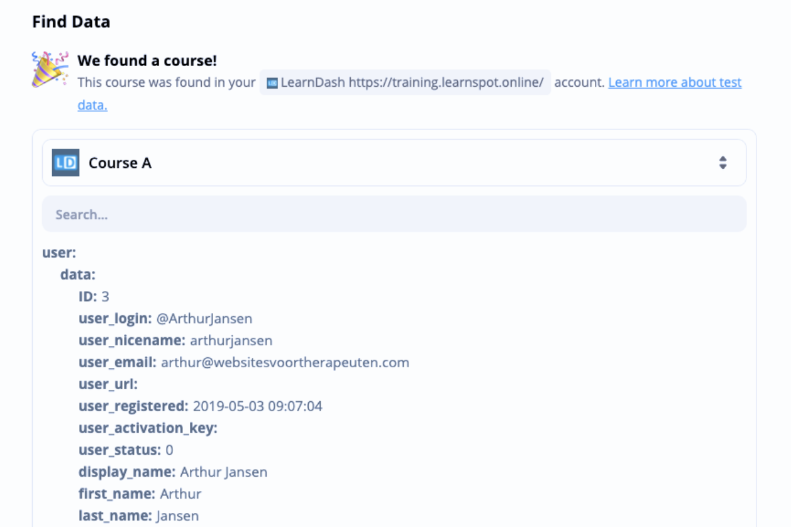791x532 pixels.
Task: Select the user_activation_key row
Action: tap(148, 428)
